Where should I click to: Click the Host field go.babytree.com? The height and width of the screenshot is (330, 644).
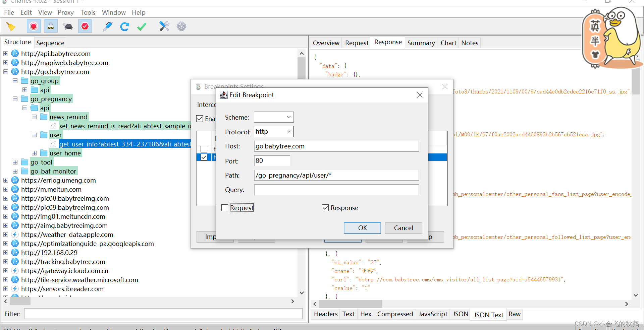tap(336, 146)
